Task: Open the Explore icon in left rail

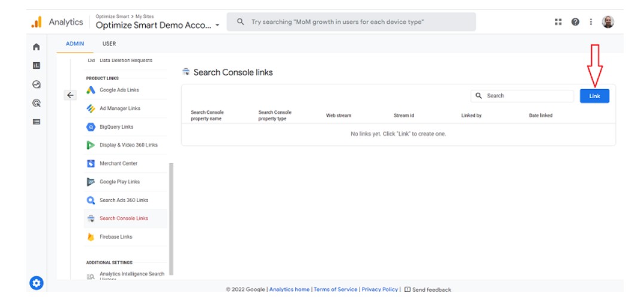Action: tap(36, 84)
